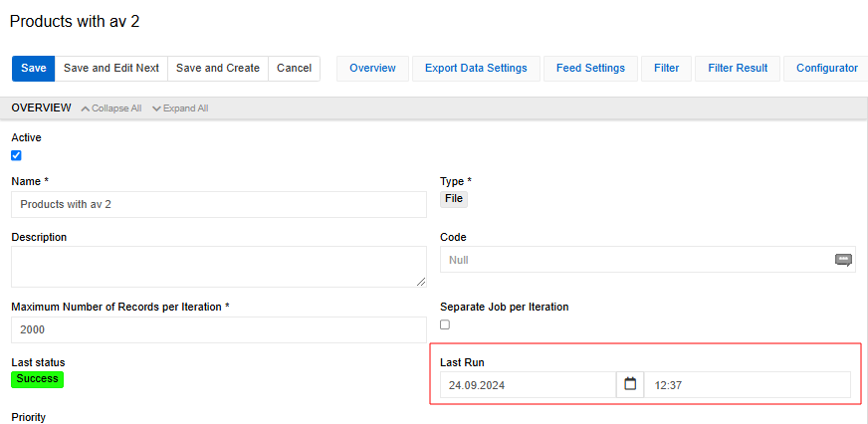Image resolution: width=868 pixels, height=424 pixels.
Task: Expand All overview sections
Action: (180, 108)
